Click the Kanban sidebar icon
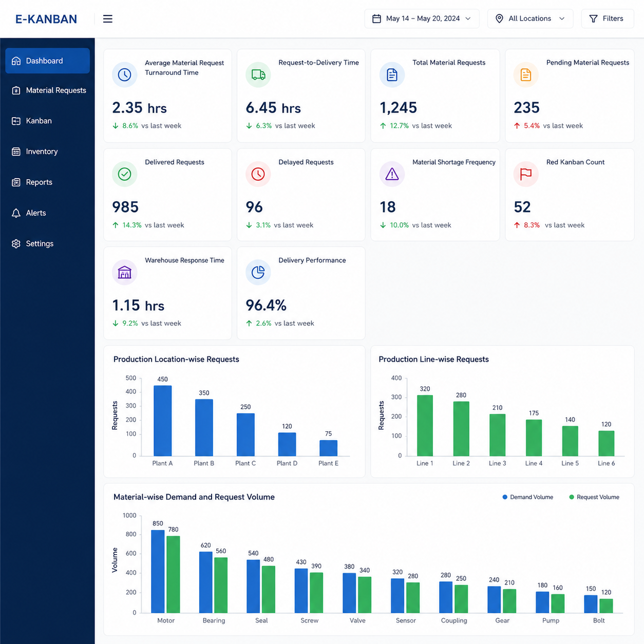This screenshot has width=644, height=644. (x=16, y=121)
